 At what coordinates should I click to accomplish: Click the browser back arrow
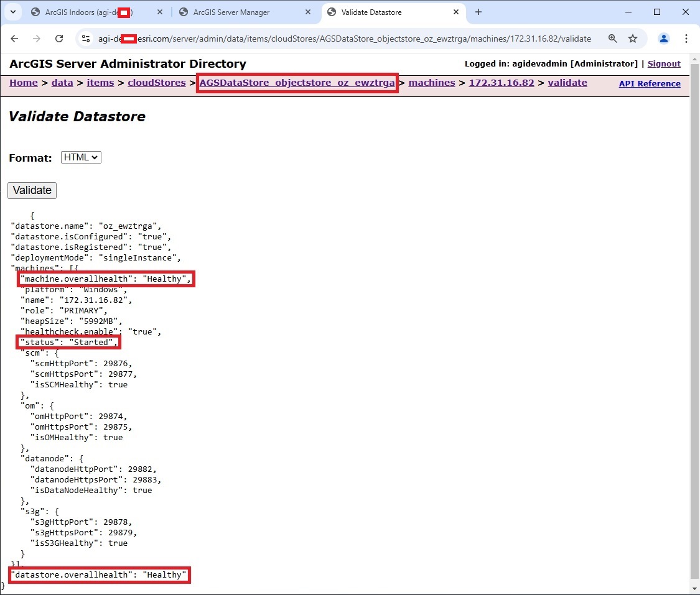click(x=14, y=39)
